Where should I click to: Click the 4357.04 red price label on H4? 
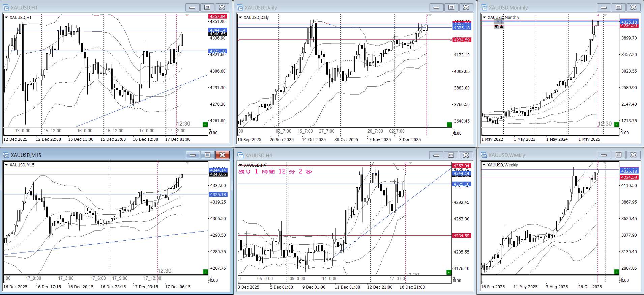[461, 166]
